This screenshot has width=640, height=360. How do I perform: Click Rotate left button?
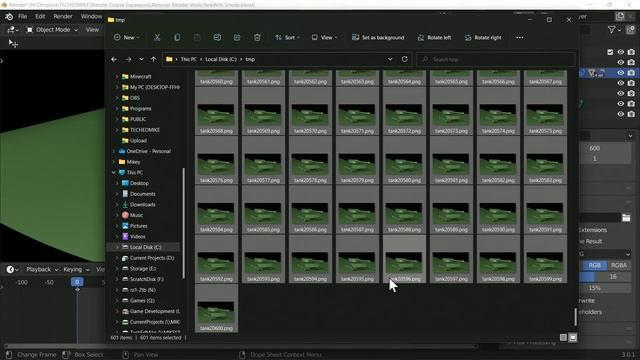(x=434, y=38)
